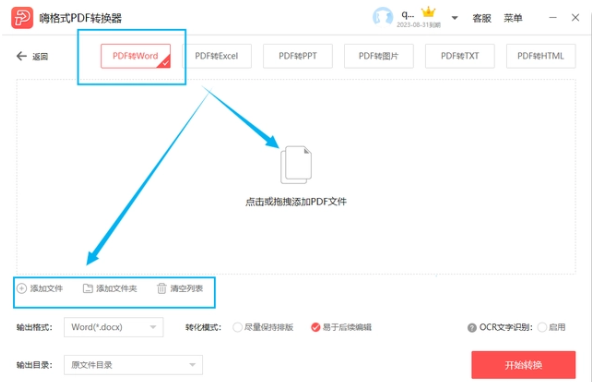The width and height of the screenshot is (595, 382).
Task: Click the account name q... text
Action: [x=408, y=14]
